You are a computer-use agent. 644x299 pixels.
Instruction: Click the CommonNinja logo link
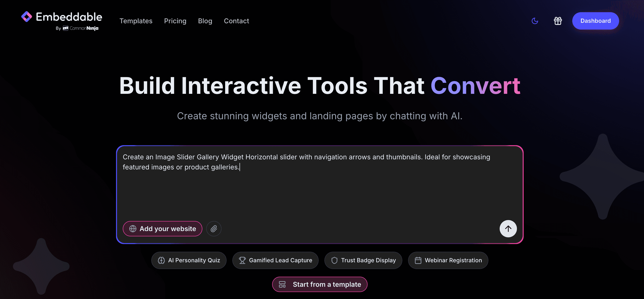(x=81, y=28)
